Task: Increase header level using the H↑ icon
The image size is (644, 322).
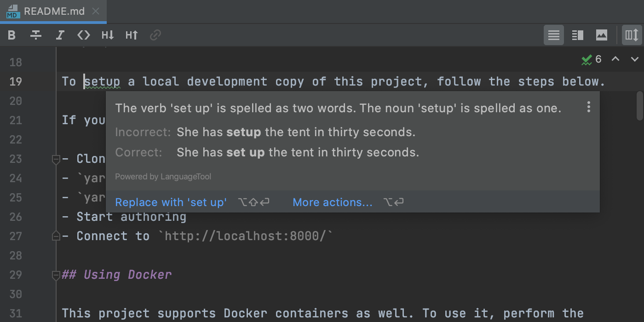Action: pyautogui.click(x=132, y=35)
